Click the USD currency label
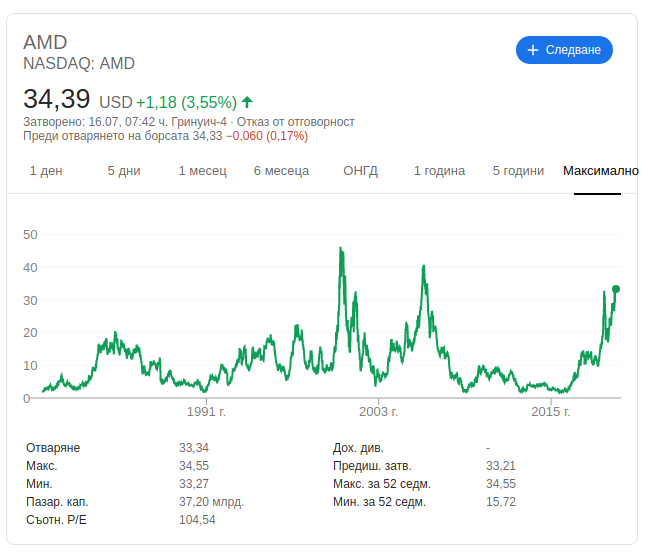Screen dimensions: 648x557 tap(116, 102)
